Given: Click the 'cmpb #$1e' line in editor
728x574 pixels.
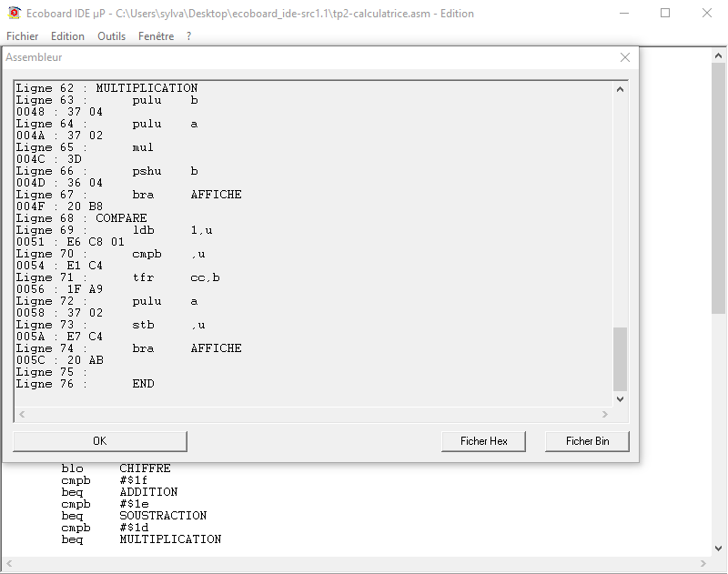Looking at the screenshot, I should pyautogui.click(x=105, y=504).
